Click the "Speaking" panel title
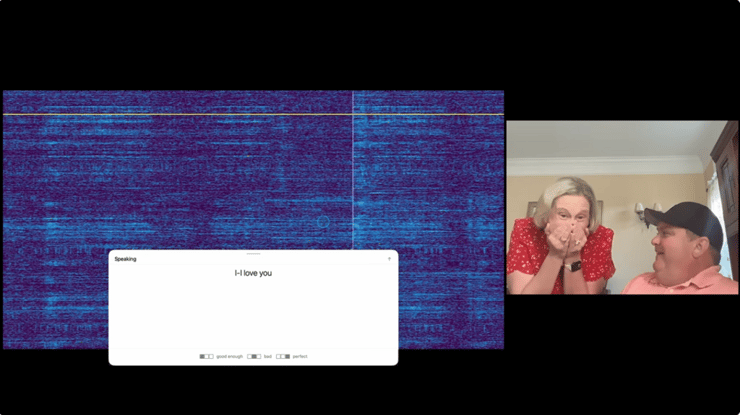The image size is (740, 415). click(126, 259)
